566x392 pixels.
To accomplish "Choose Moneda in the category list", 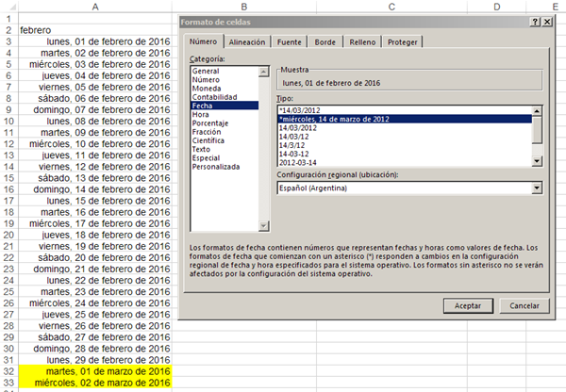I will [x=208, y=88].
